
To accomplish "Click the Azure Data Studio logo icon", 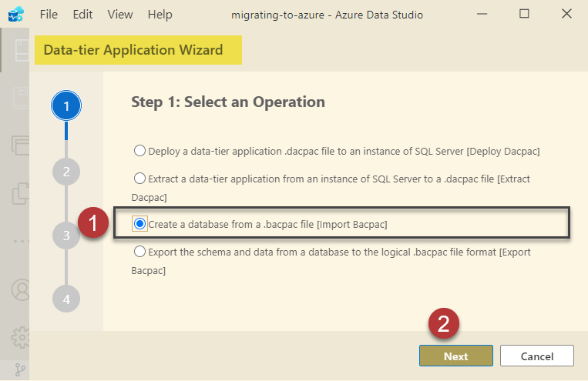I will click(15, 14).
